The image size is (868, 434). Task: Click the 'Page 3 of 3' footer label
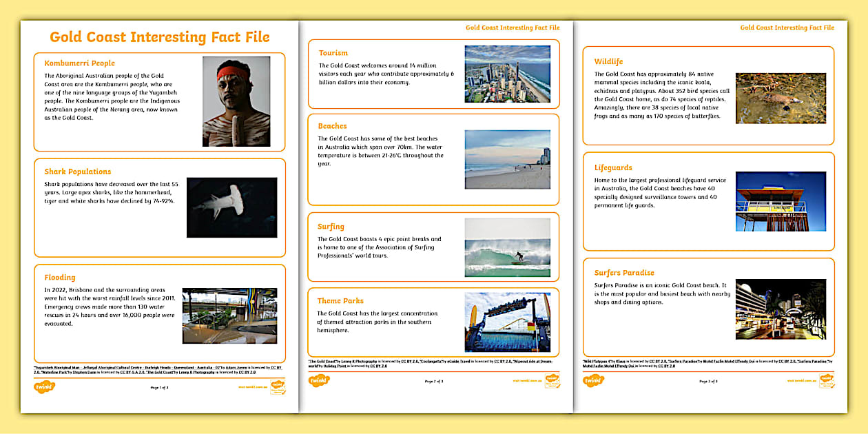click(x=708, y=380)
